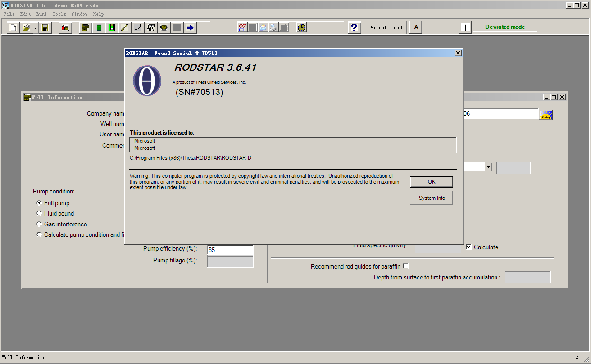Viewport: 591px width, 364px height.
Task: Select the Fluid pound radio button
Action: [39, 213]
